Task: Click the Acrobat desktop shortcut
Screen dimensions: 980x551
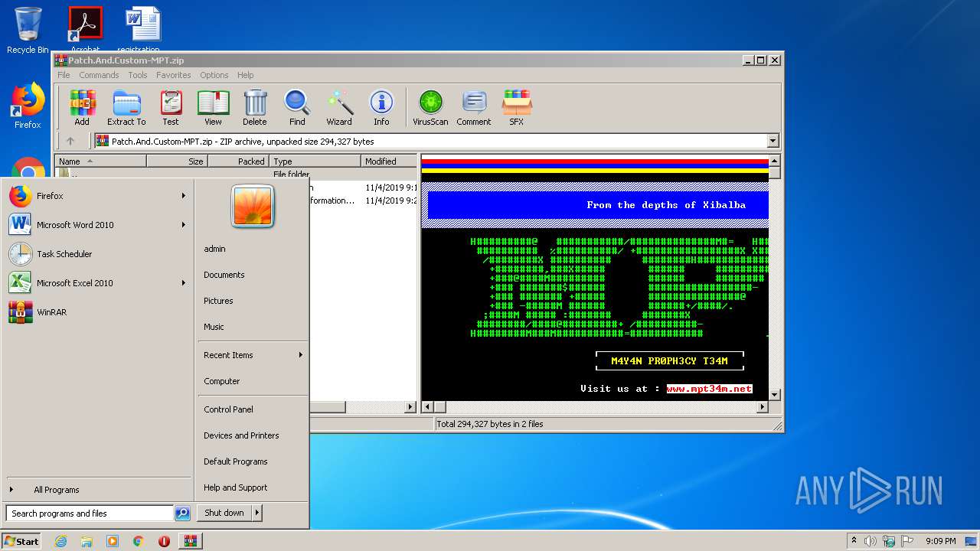Action: click(x=85, y=29)
